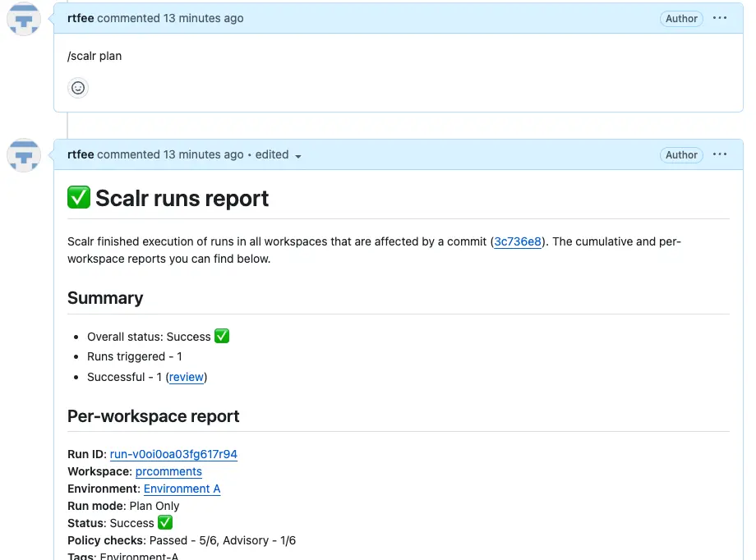Click the '13 minutes ago' timestamp on first comment
Screen dimensions: 756x560
point(204,18)
